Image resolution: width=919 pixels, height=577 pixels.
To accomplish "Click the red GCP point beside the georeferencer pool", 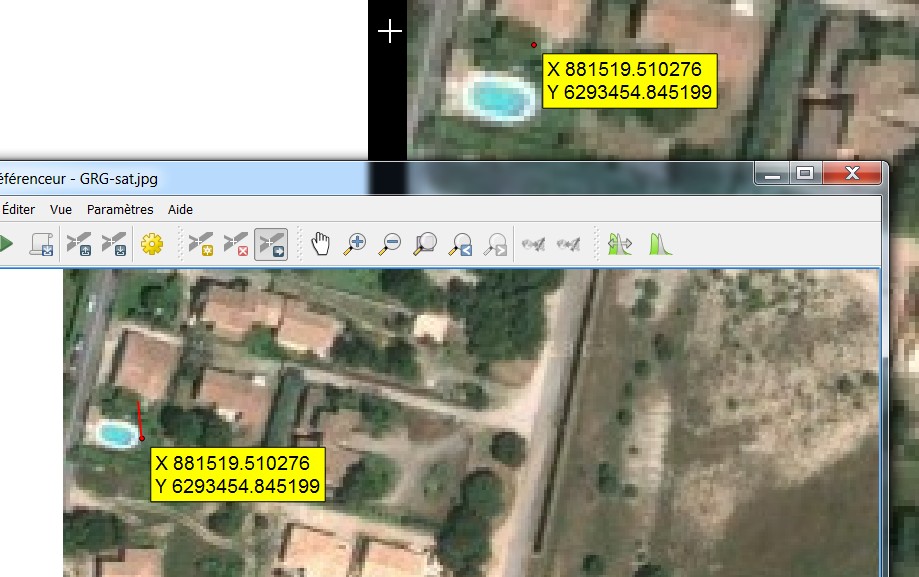I will (x=142, y=438).
